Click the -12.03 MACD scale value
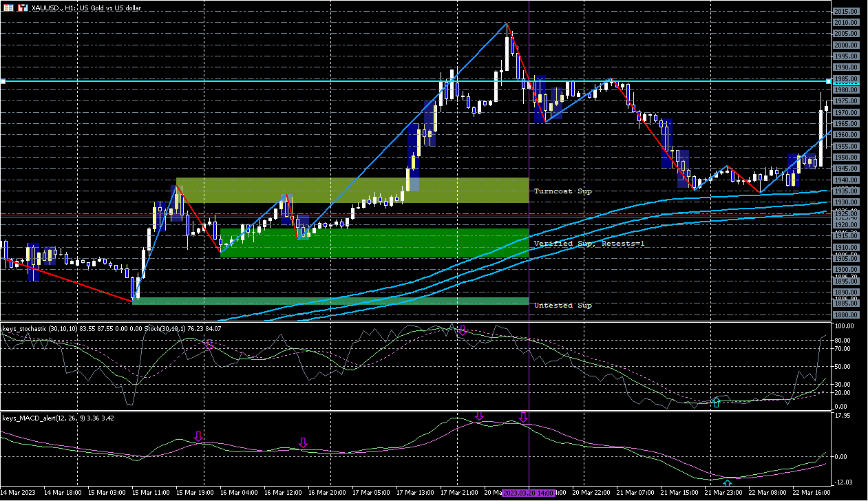 (844, 482)
